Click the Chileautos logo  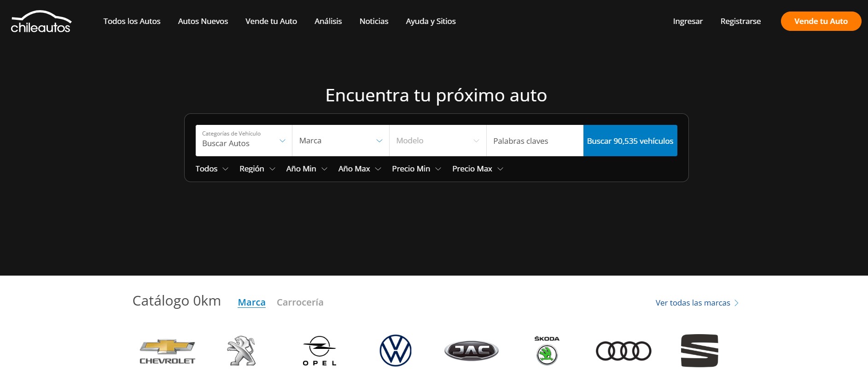tap(41, 22)
